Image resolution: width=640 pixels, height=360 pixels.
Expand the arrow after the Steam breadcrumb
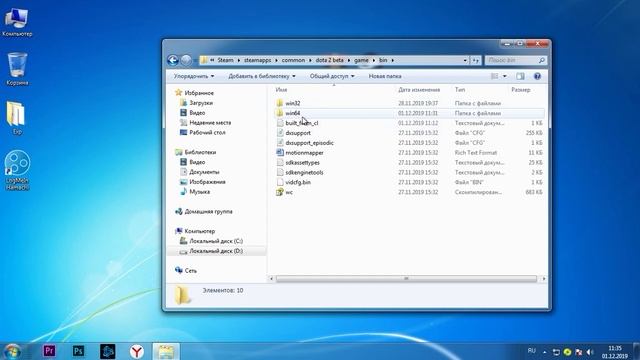click(238, 60)
